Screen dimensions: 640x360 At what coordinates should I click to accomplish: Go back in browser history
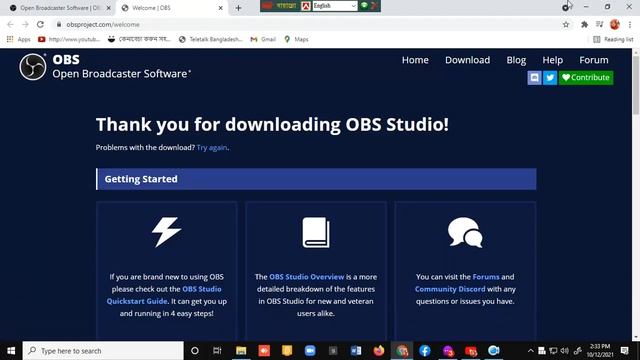11,24
